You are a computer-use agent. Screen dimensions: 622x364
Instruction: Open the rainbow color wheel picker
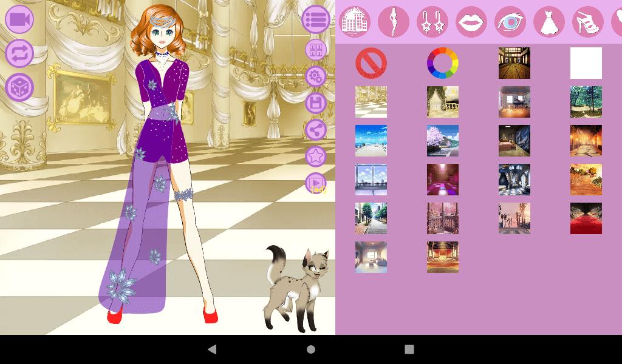click(443, 63)
